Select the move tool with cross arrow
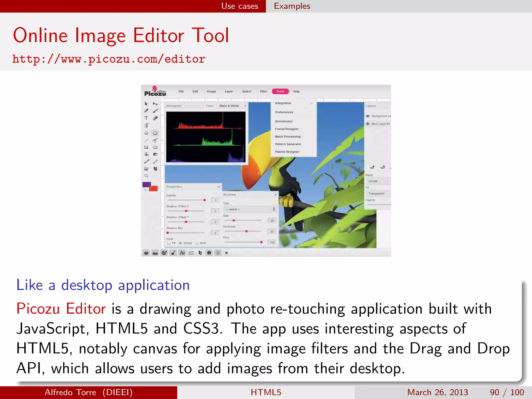Viewport: 532px width, 399px height. [155, 104]
